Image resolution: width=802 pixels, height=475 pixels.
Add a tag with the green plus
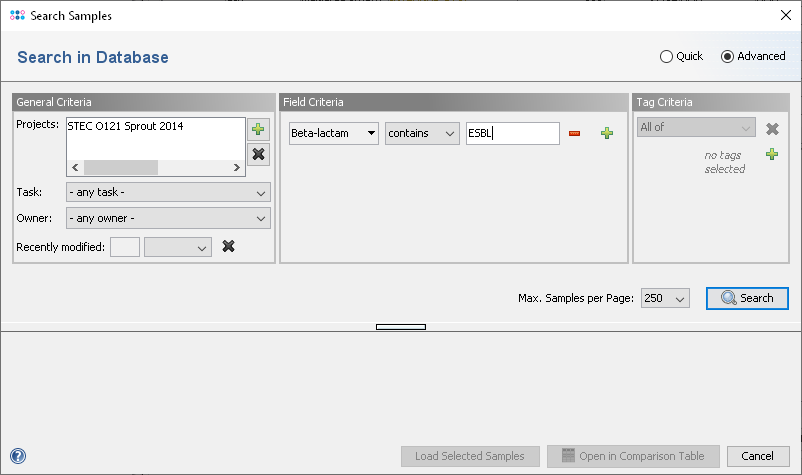[x=772, y=154]
